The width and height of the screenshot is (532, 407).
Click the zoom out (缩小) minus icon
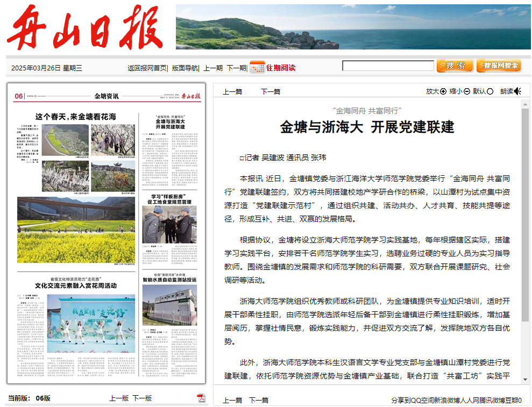[x=466, y=91]
